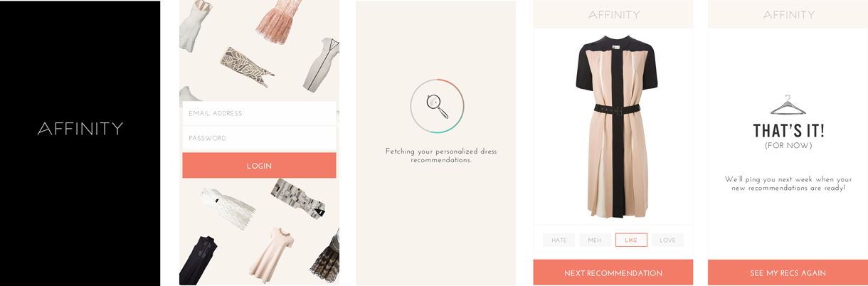The image size is (868, 286).
Task: Select the HATE rating option
Action: (559, 240)
